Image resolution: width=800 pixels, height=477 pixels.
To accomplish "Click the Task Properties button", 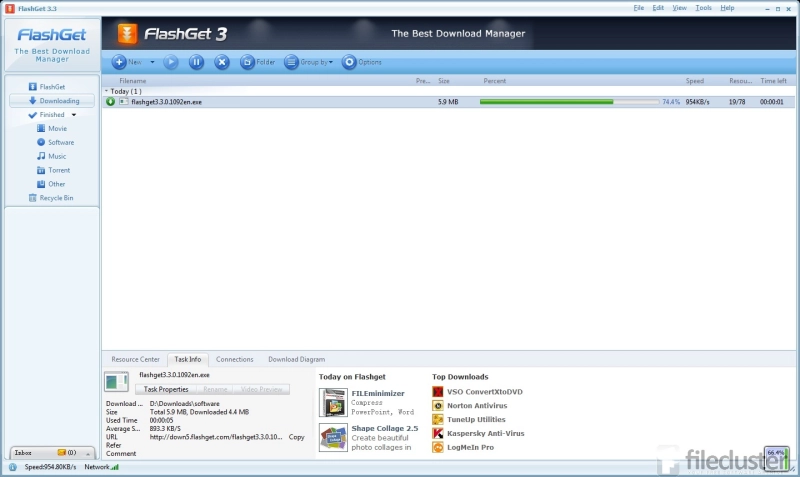I will (x=166, y=389).
